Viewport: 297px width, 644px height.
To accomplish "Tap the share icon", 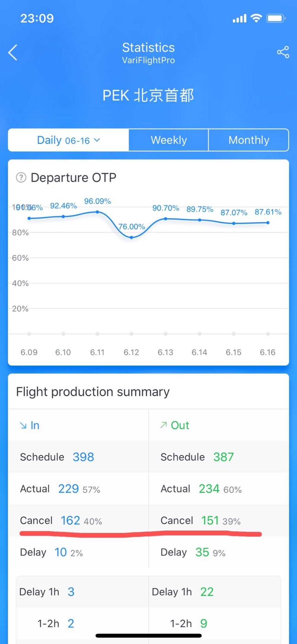I will point(283,52).
